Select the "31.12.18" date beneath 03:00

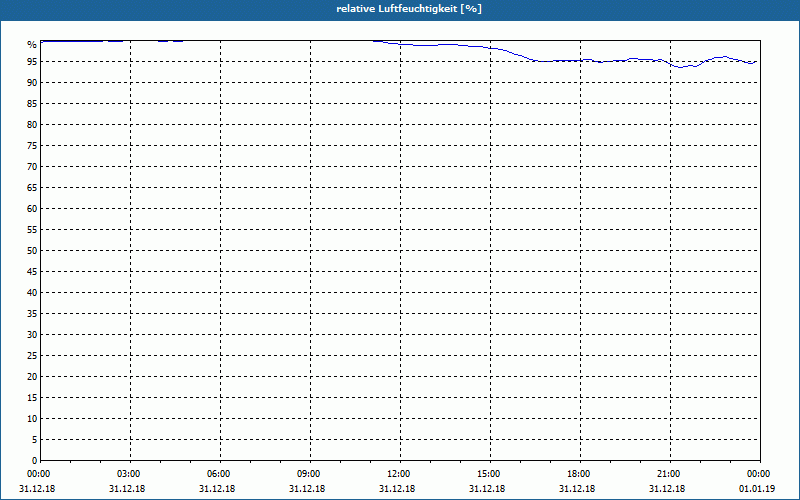127,489
